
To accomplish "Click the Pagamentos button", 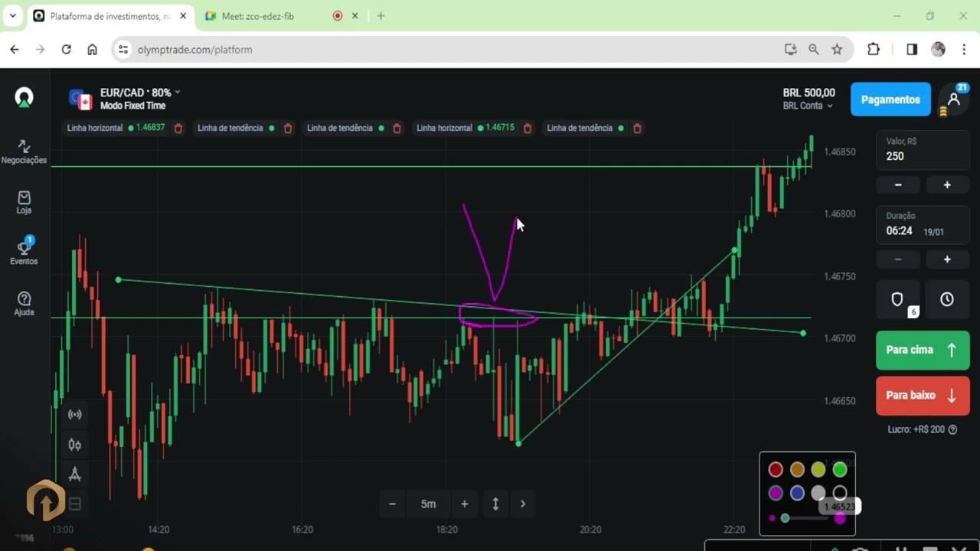I will [x=890, y=99].
